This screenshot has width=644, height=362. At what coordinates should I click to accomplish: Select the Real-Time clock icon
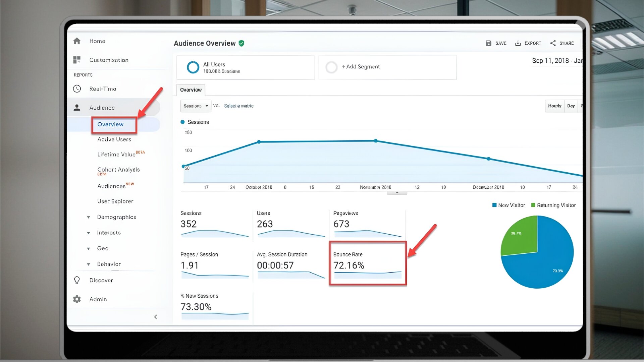point(77,88)
